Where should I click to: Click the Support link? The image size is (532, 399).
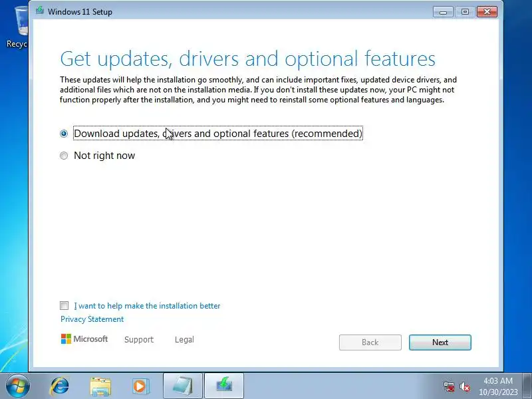pos(139,340)
